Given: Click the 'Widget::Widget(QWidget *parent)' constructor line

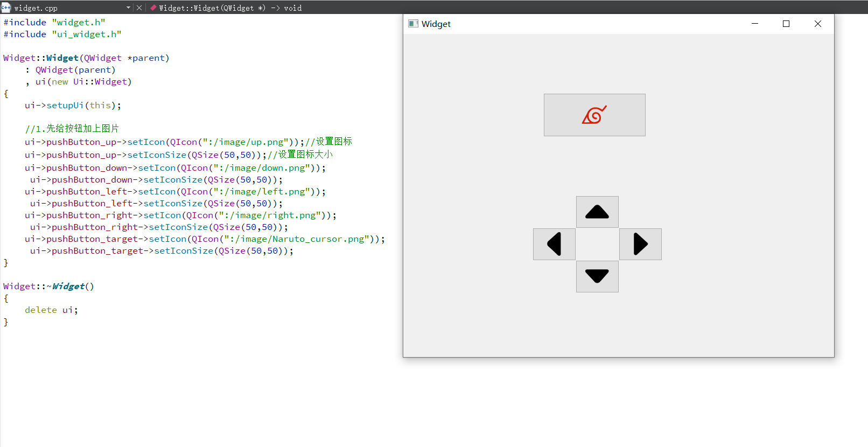Looking at the screenshot, I should (86, 58).
